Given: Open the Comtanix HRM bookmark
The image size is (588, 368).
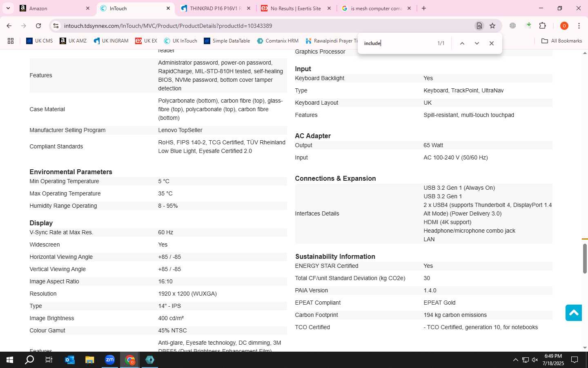Looking at the screenshot, I should click(x=278, y=41).
